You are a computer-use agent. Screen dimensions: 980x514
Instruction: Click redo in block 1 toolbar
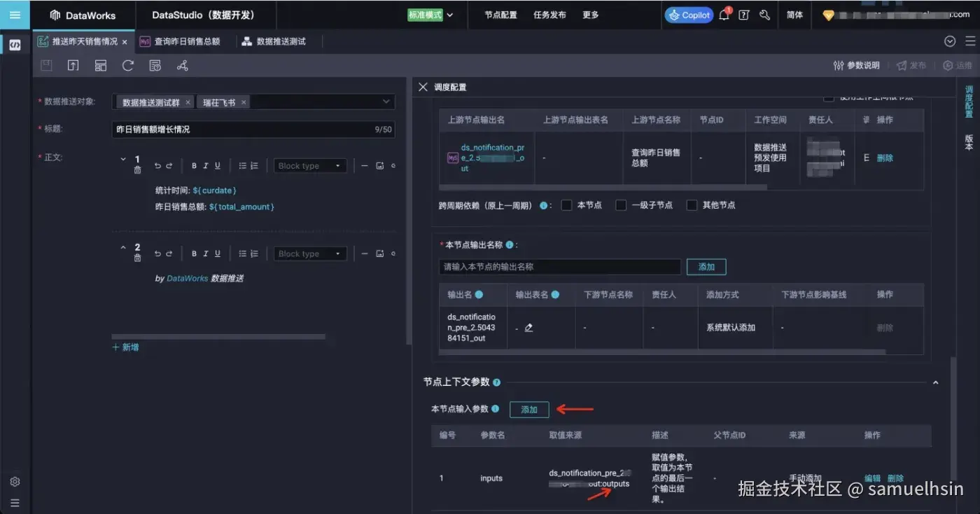click(169, 166)
